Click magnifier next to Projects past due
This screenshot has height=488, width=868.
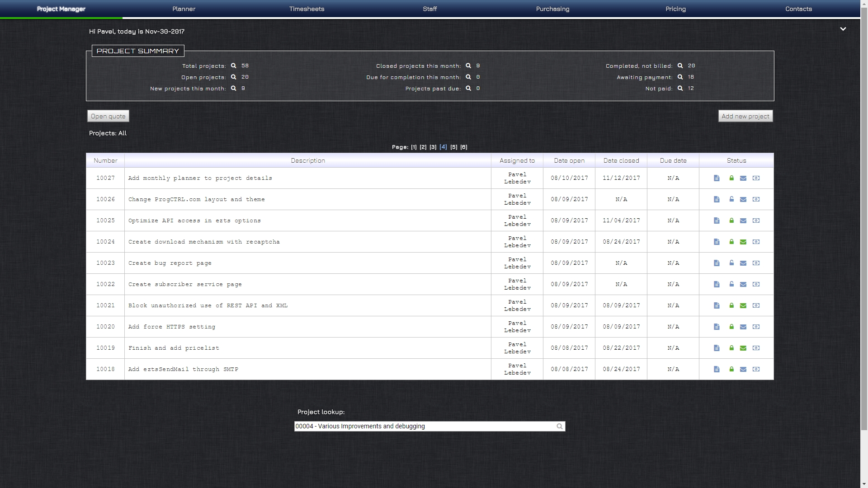pos(468,88)
